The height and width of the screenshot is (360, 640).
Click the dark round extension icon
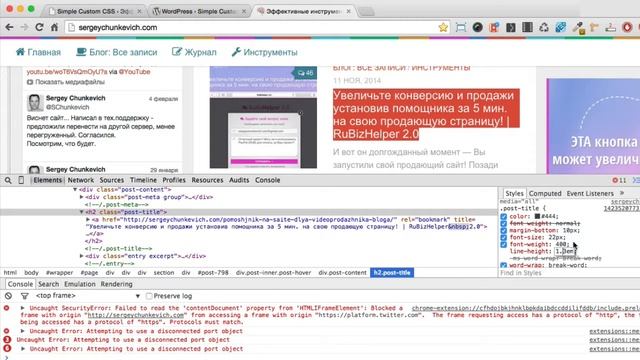click(x=477, y=27)
